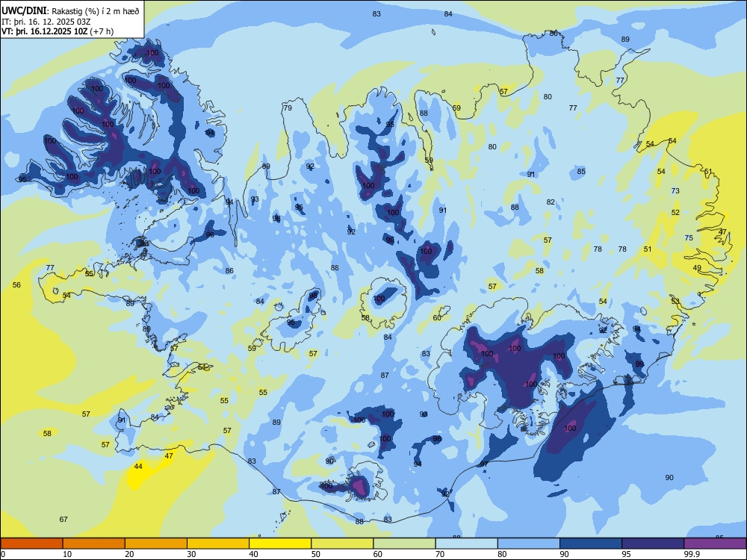Click the VT: þri. 16.12.2025 10Z line

tap(58, 32)
